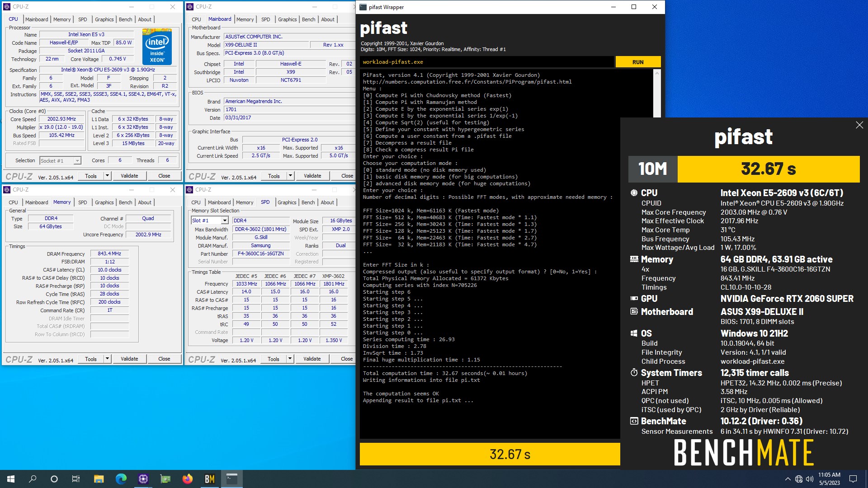Click Memory Size value 64 GBytes
The image size is (868, 488).
(51, 226)
